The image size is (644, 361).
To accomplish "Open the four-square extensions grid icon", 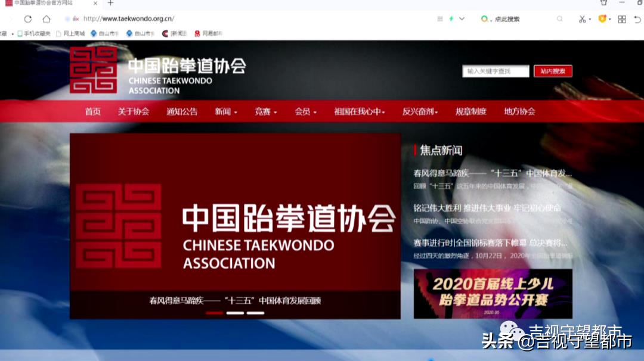I will [622, 19].
